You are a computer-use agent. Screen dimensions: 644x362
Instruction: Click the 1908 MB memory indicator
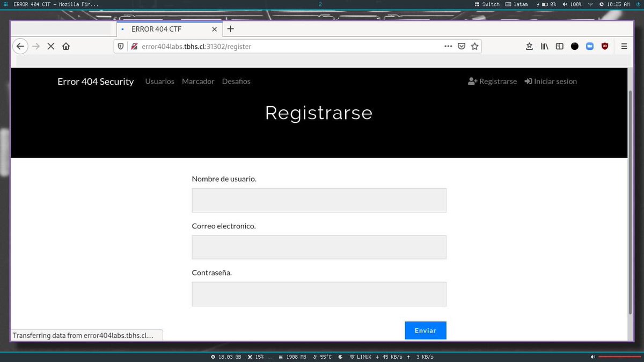click(x=292, y=357)
